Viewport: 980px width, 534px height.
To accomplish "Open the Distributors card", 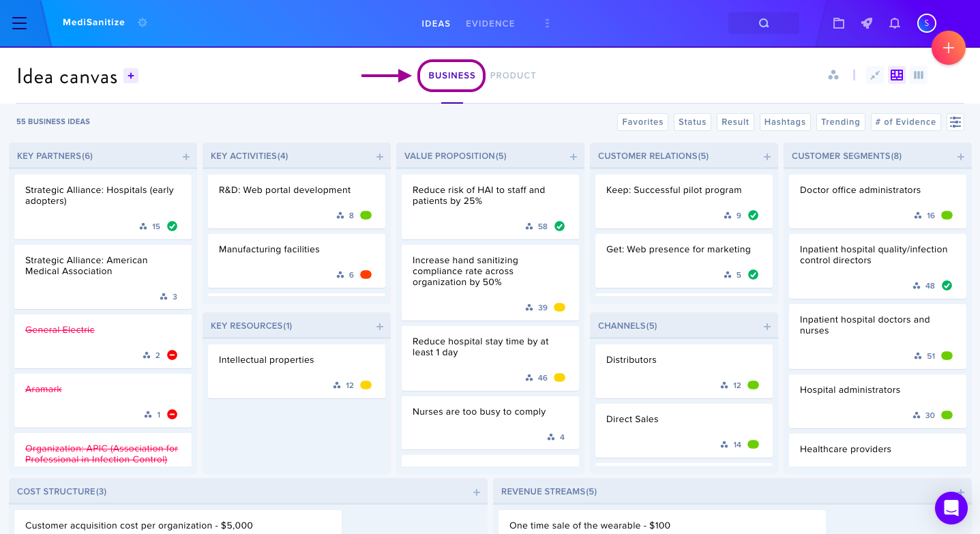I will click(684, 371).
